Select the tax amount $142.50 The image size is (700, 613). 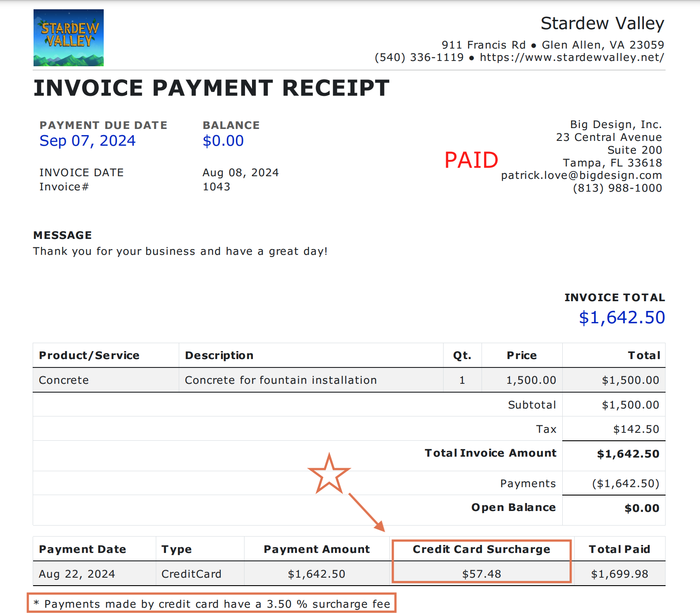[636, 429]
